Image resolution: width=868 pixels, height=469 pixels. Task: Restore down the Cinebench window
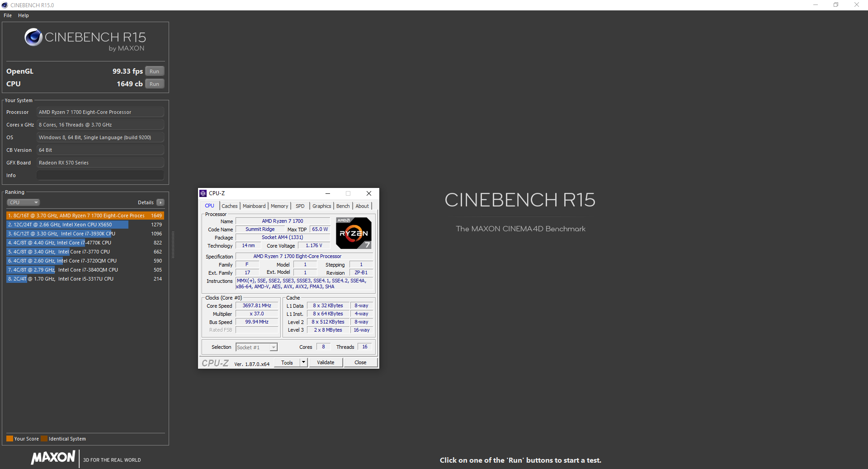pyautogui.click(x=836, y=5)
